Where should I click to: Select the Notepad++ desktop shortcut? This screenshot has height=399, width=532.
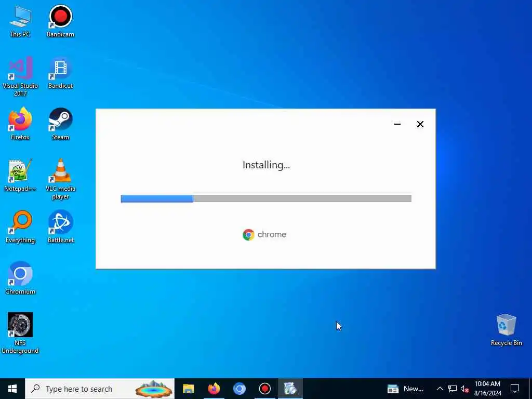[x=20, y=176]
